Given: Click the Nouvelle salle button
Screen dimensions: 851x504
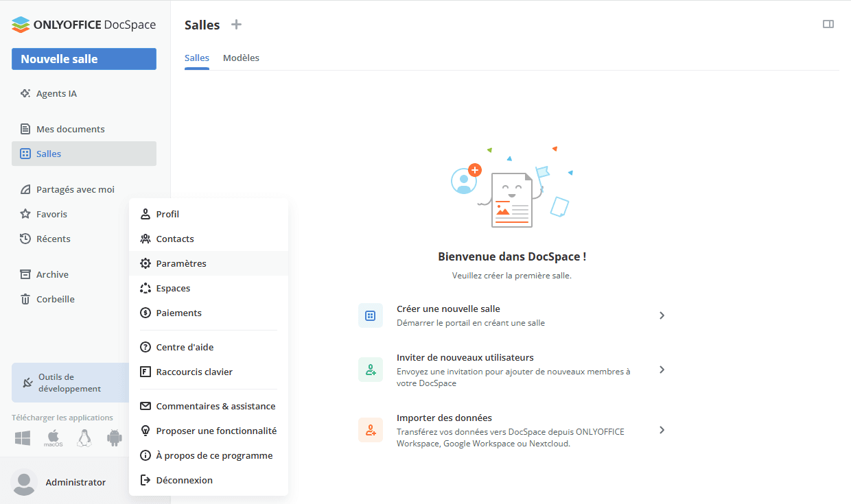Looking at the screenshot, I should [x=84, y=59].
